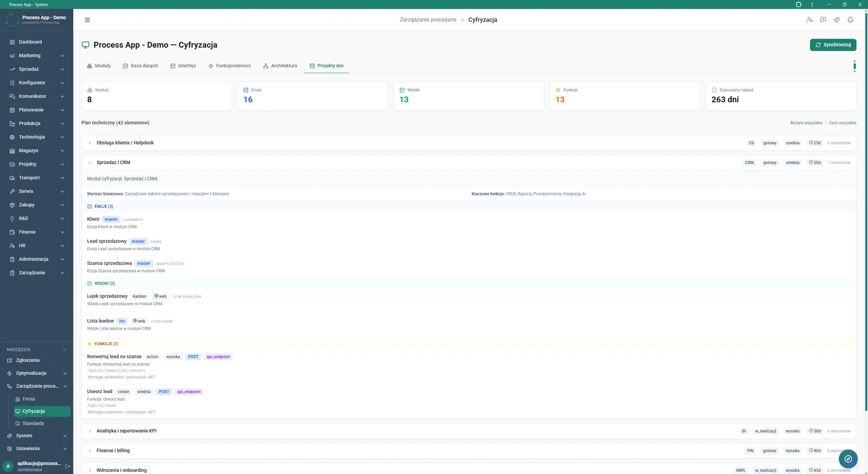Click the Widoki 13 stat card
The height and width of the screenshot is (474, 868).
point(469,96)
